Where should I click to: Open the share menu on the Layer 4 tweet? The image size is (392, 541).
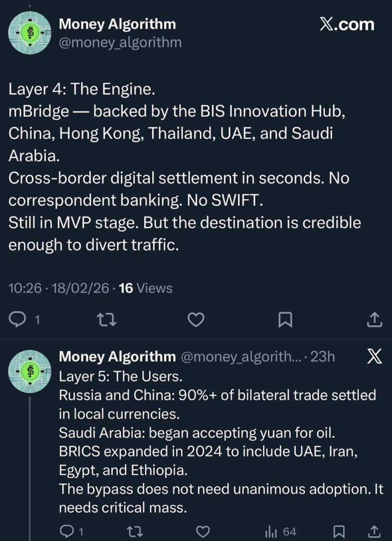[375, 319]
